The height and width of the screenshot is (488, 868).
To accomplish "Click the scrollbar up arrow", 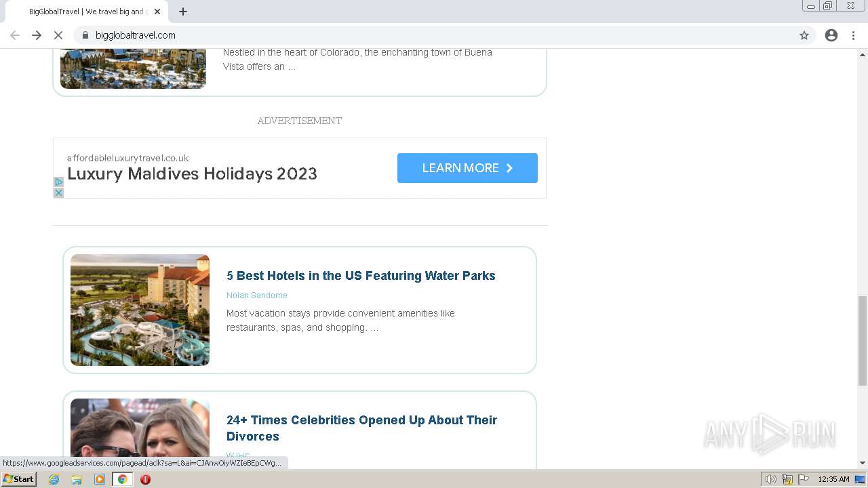I will 863,54.
